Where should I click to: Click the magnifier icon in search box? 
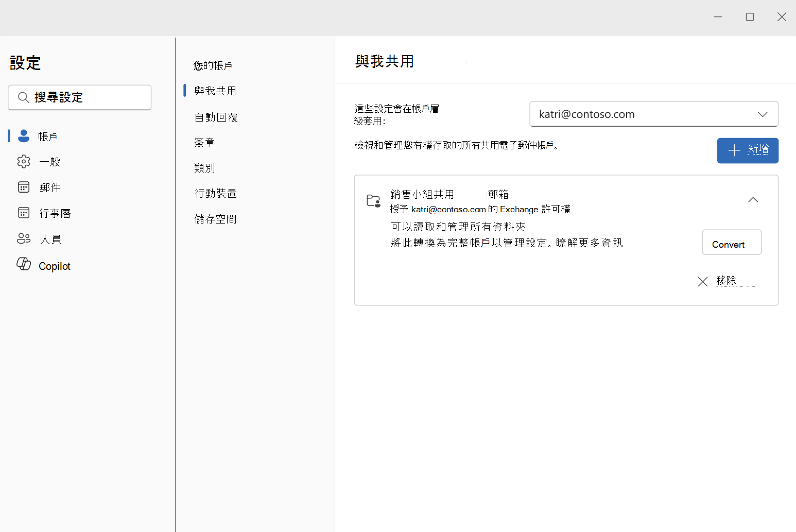click(x=23, y=97)
